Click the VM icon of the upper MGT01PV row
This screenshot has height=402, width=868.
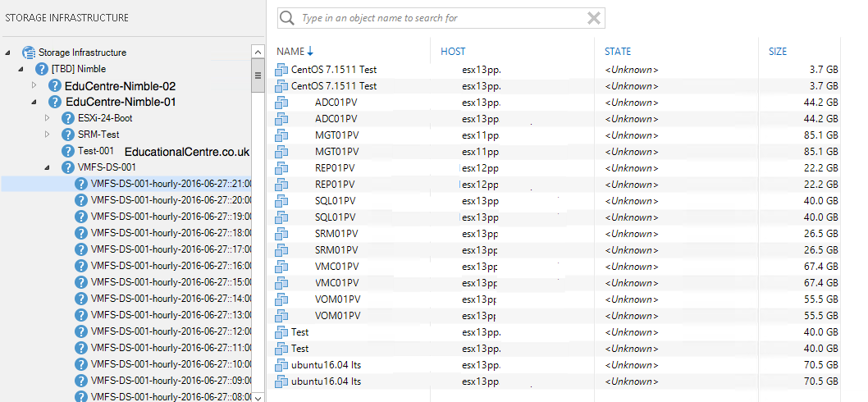(281, 135)
